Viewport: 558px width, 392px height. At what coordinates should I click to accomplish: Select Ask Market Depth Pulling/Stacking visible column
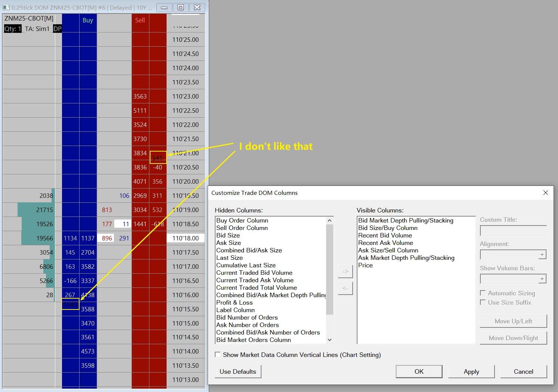tap(406, 258)
